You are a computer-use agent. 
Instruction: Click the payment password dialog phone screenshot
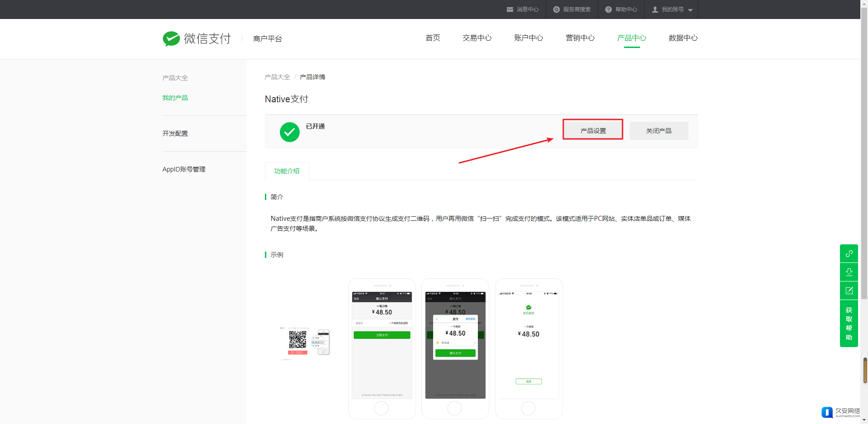455,348
